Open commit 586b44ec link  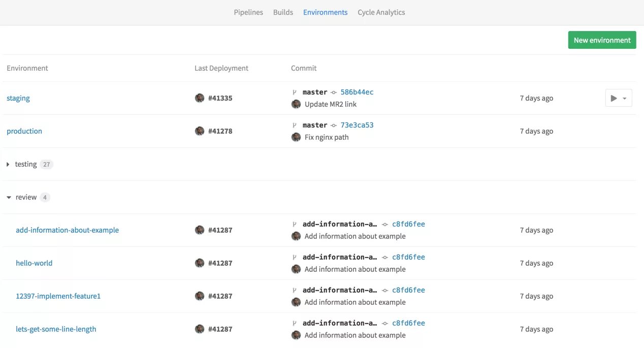point(357,92)
